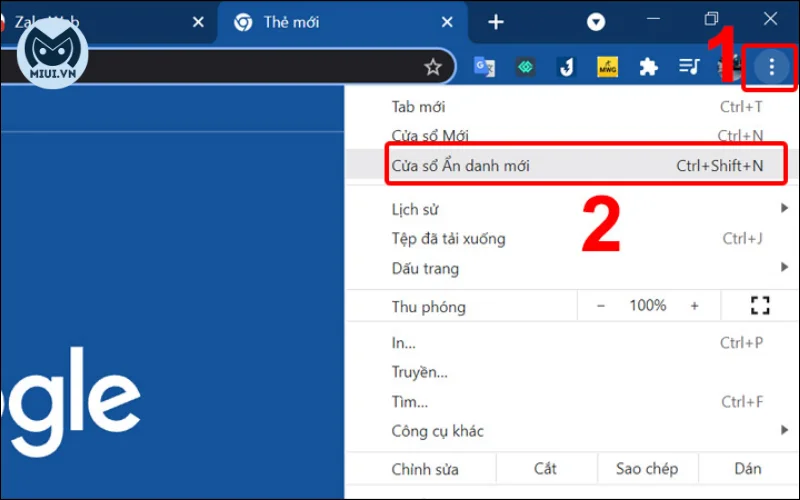The width and height of the screenshot is (800, 500).
Task: Click the Thu phóng label
Action: (429, 307)
